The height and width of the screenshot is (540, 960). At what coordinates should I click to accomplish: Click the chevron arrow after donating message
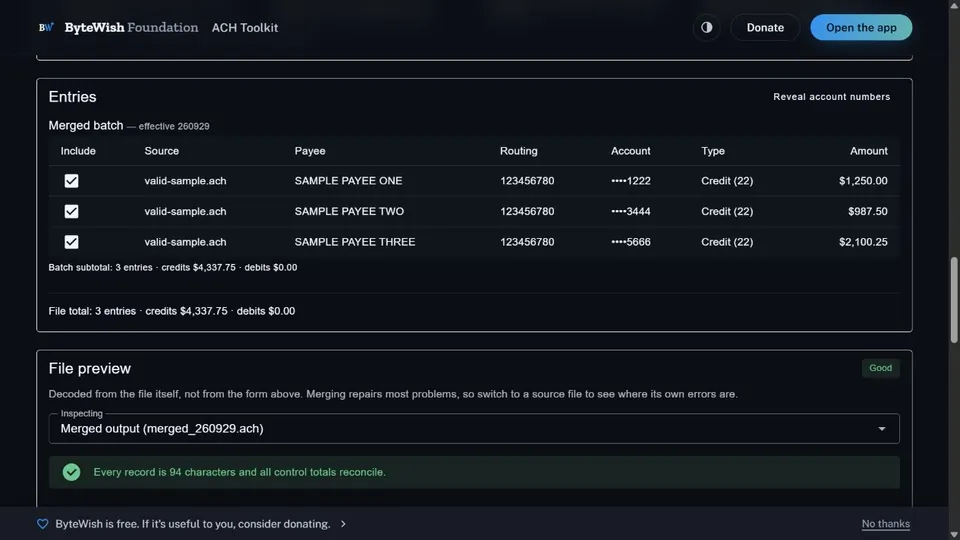point(343,524)
